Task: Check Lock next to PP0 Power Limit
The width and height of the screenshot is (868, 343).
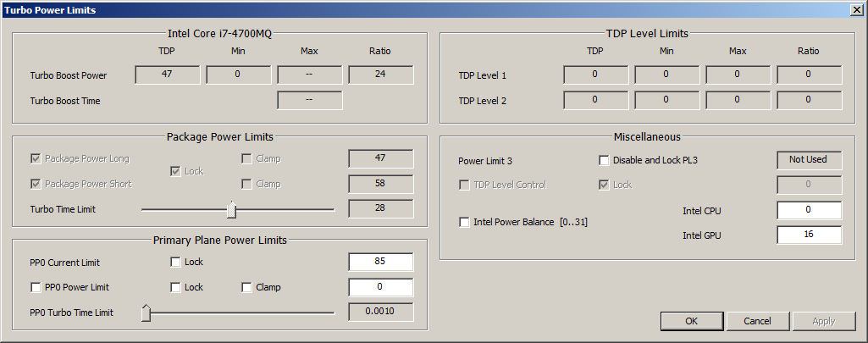Action: [x=175, y=287]
